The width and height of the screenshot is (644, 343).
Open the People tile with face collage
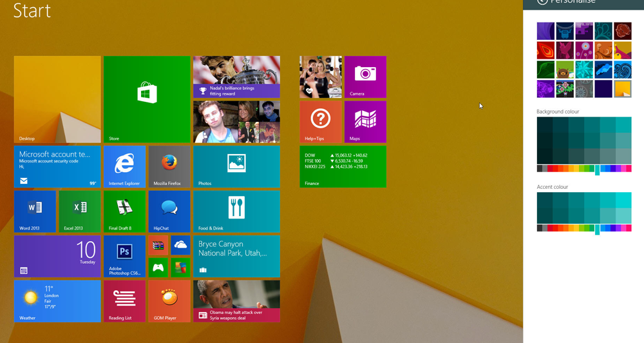point(236,122)
